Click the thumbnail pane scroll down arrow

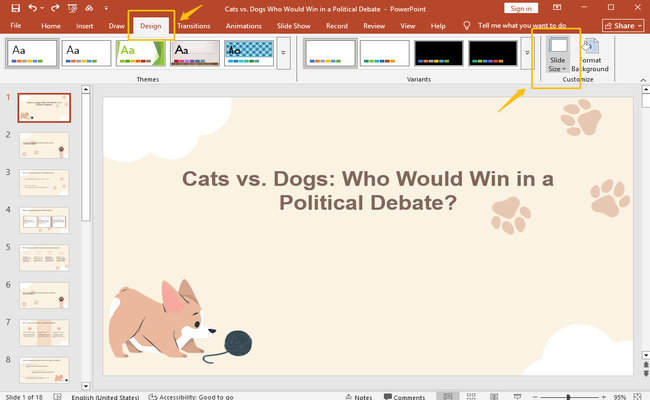pyautogui.click(x=86, y=386)
